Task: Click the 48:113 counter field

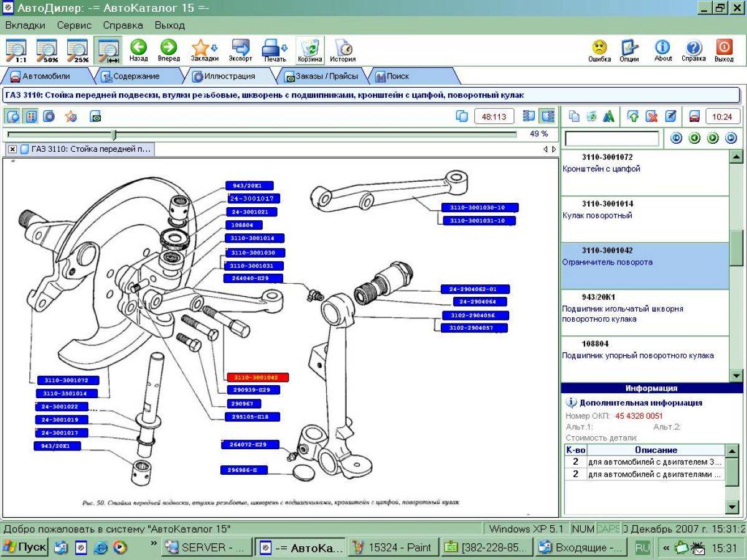Action: (x=494, y=116)
